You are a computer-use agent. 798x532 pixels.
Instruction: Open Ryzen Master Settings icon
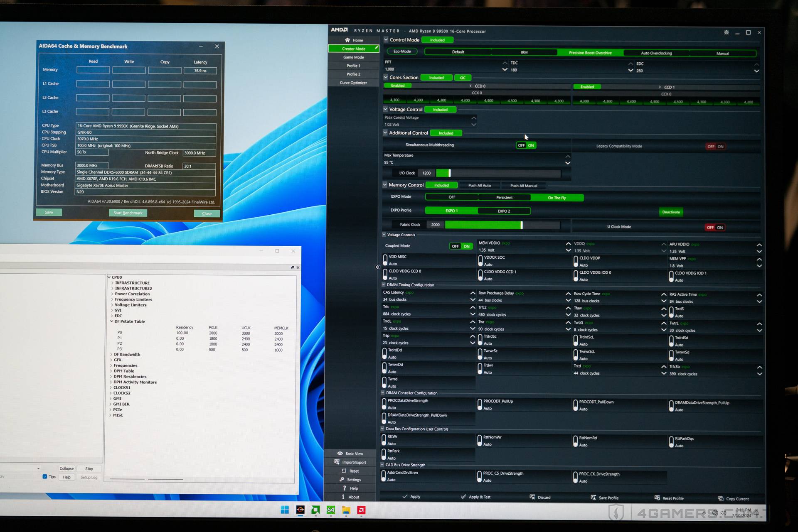tap(342, 480)
